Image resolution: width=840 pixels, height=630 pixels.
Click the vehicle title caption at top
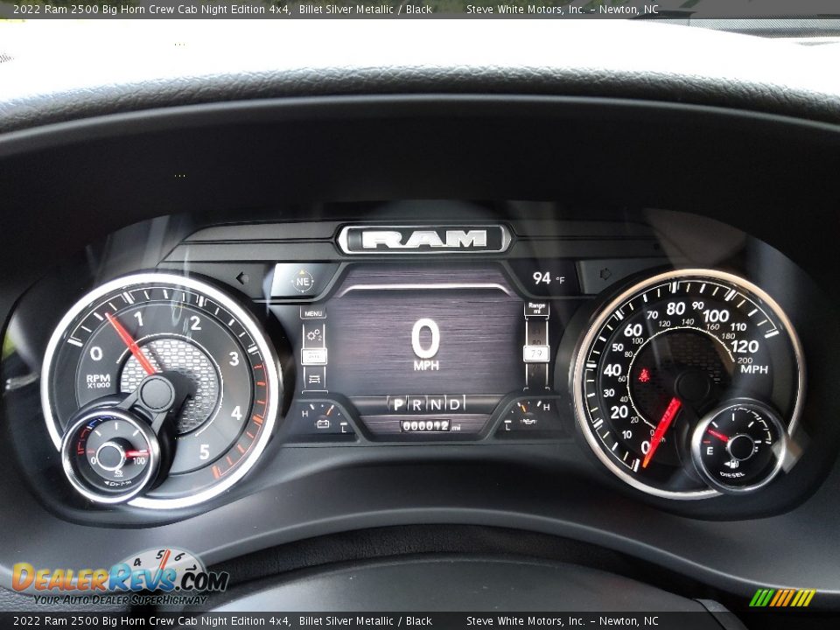click(x=222, y=9)
